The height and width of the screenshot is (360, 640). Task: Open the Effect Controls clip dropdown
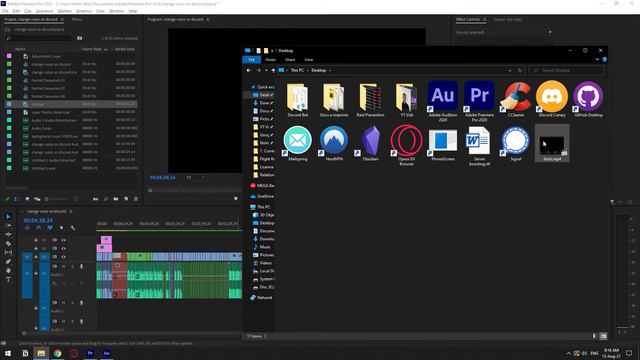[550, 32]
